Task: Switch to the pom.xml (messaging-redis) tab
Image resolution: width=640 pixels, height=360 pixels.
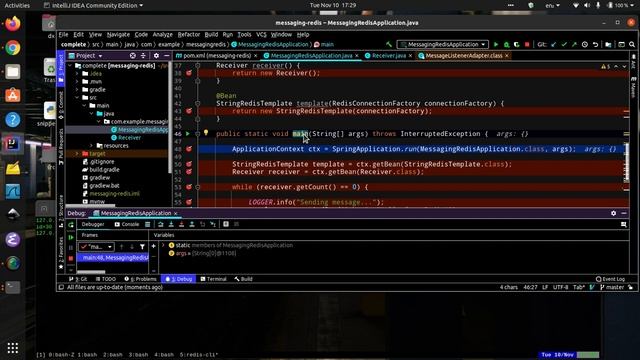Action: coord(217,56)
